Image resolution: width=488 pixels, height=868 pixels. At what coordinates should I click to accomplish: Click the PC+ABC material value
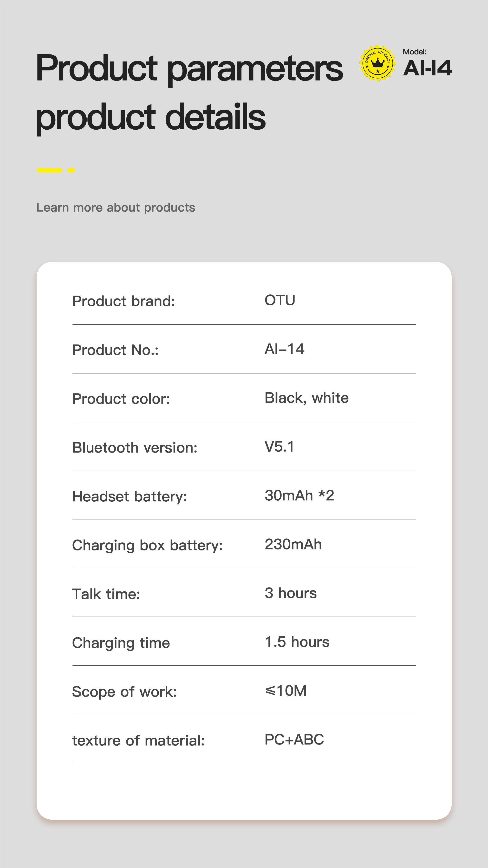point(294,740)
